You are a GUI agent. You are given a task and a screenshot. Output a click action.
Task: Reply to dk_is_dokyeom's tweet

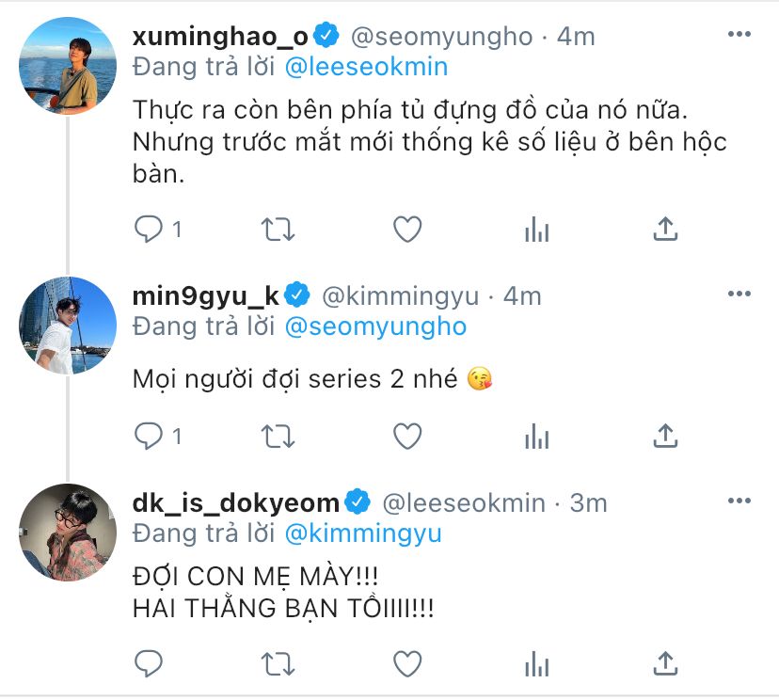[x=150, y=663]
